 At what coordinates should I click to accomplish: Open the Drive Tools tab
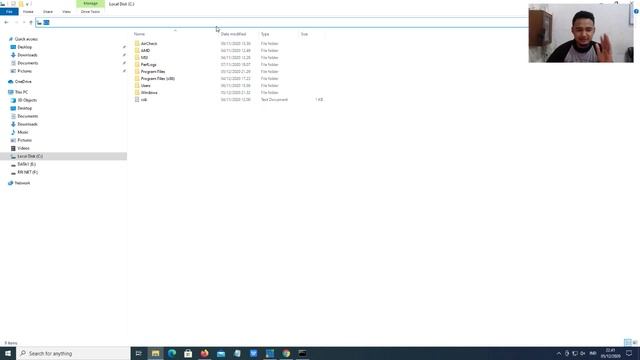click(x=90, y=12)
